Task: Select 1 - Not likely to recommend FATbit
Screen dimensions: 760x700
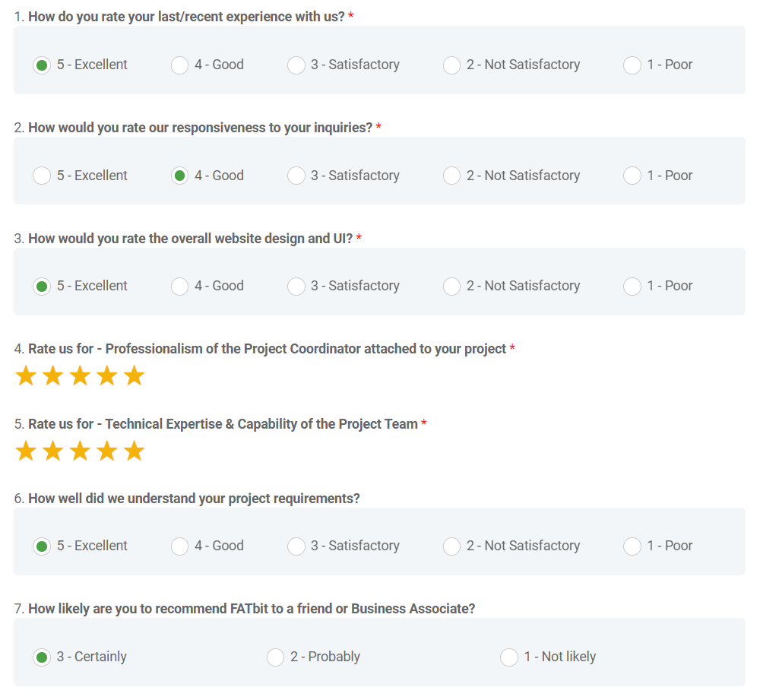Action: pos(509,657)
